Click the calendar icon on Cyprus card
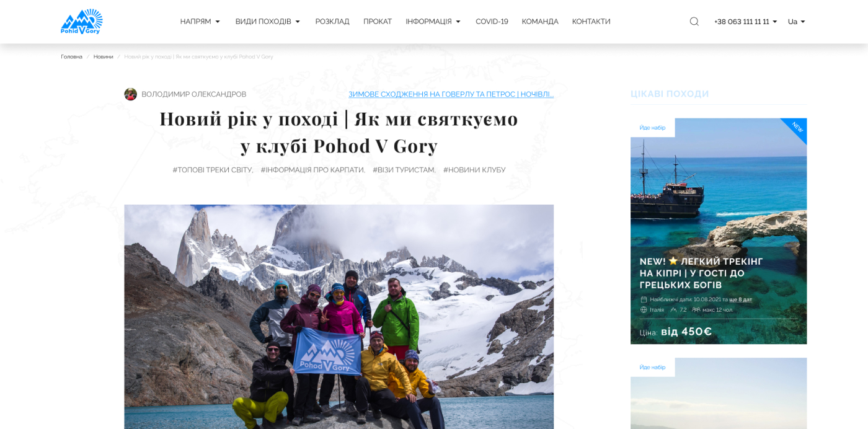 click(x=644, y=299)
